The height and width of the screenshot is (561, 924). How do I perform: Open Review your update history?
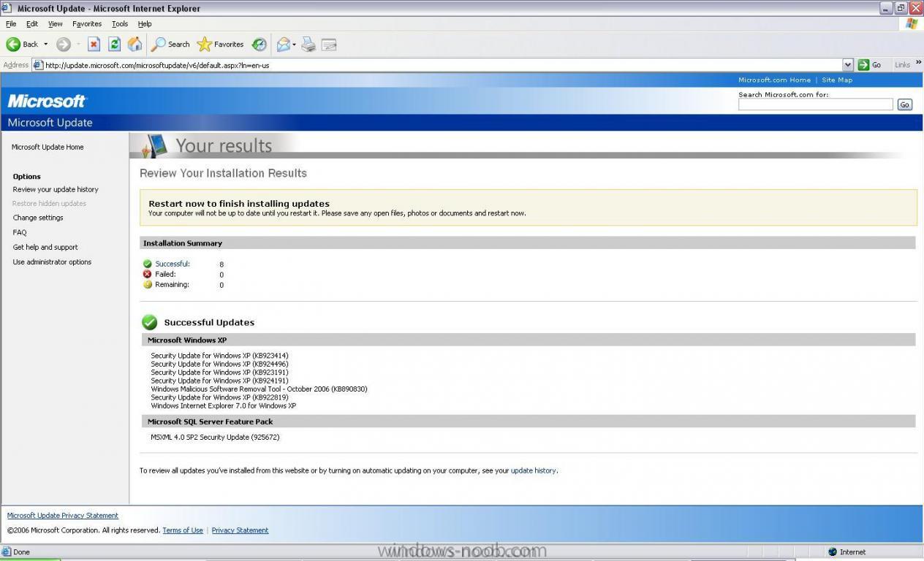coord(56,189)
